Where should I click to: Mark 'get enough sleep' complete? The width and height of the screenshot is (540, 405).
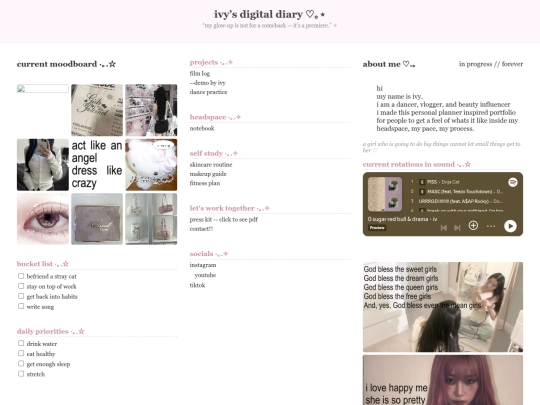pos(21,363)
